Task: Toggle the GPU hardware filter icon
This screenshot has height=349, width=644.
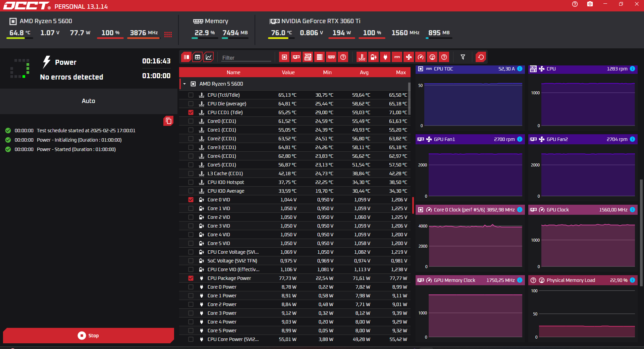Action: point(296,57)
